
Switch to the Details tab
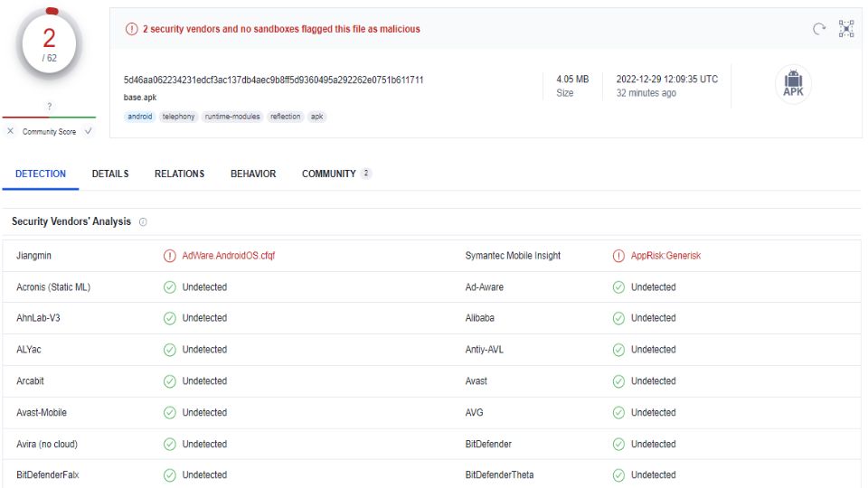110,174
